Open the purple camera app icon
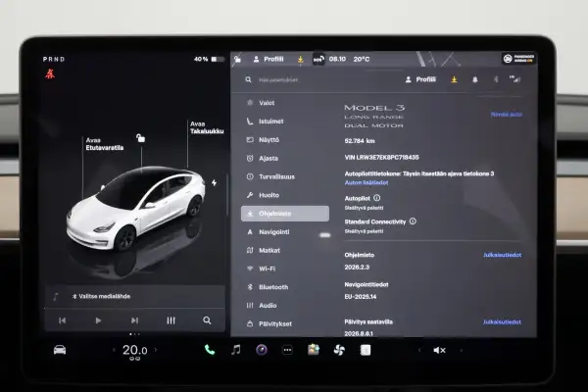This screenshot has height=392, width=588. point(262,350)
